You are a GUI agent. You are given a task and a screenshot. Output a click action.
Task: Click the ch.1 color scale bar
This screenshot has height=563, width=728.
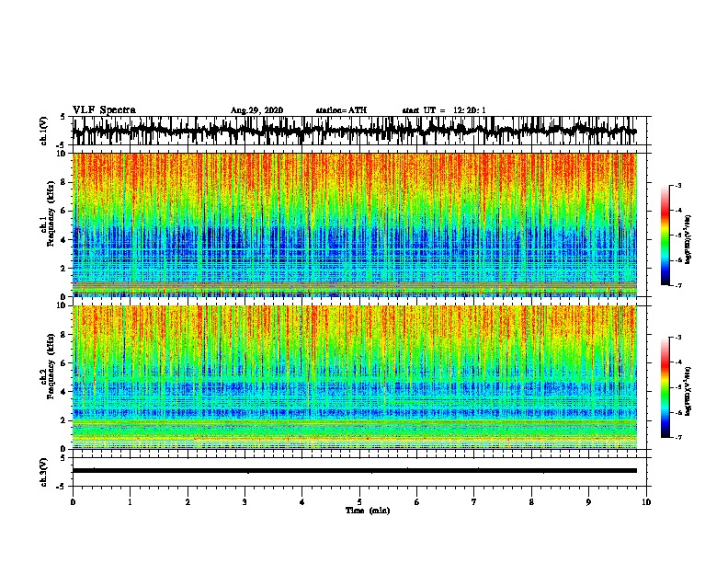[665, 236]
